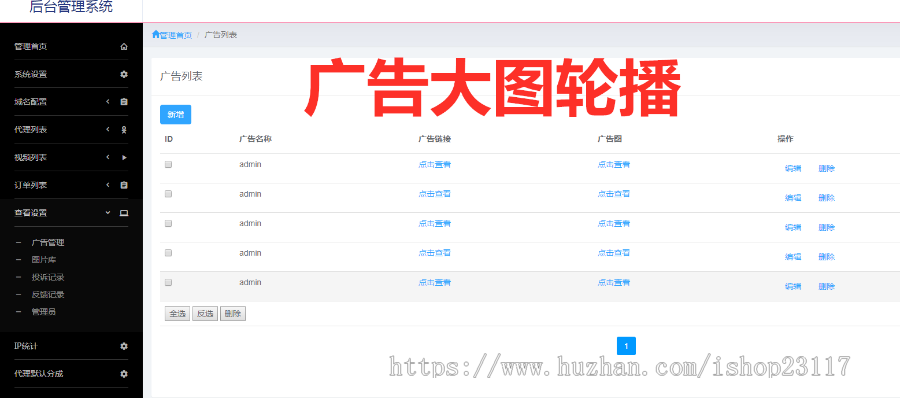Click the admin name in the first row
This screenshot has width=900, height=398.
click(250, 164)
